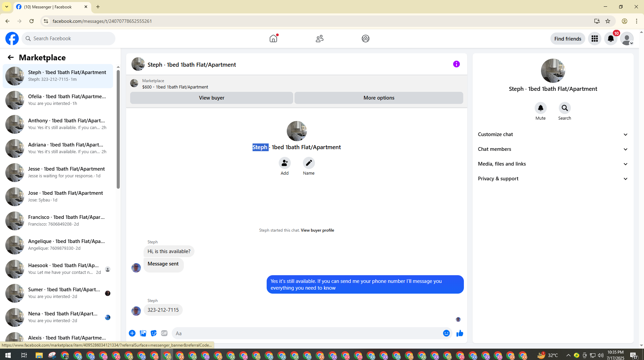The width and height of the screenshot is (644, 360).
Task: Reload the browser page
Action: 32,21
